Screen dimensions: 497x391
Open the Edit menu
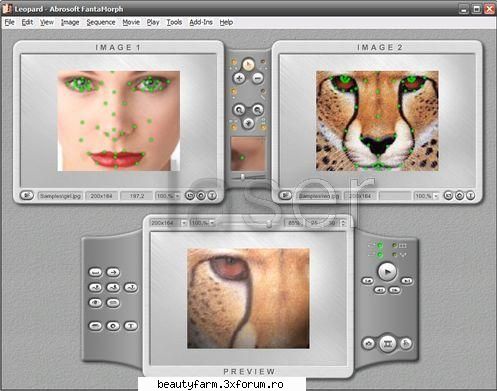[27, 22]
